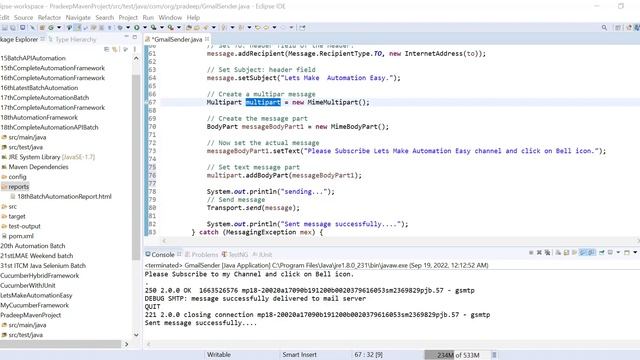
Task: Toggle Pin Console button
Action: click(x=601, y=253)
